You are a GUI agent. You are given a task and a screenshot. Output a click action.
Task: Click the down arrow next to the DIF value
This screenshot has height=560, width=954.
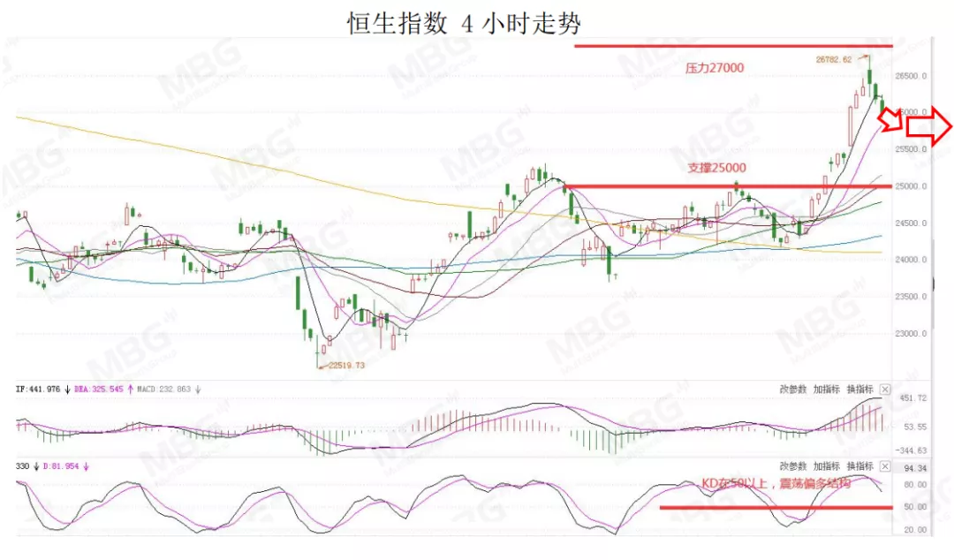[x=67, y=390]
